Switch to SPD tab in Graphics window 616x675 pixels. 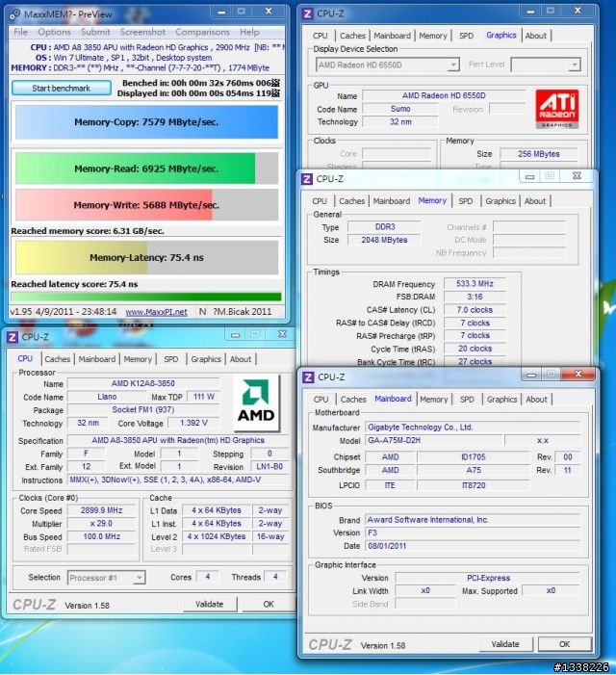[x=466, y=36]
